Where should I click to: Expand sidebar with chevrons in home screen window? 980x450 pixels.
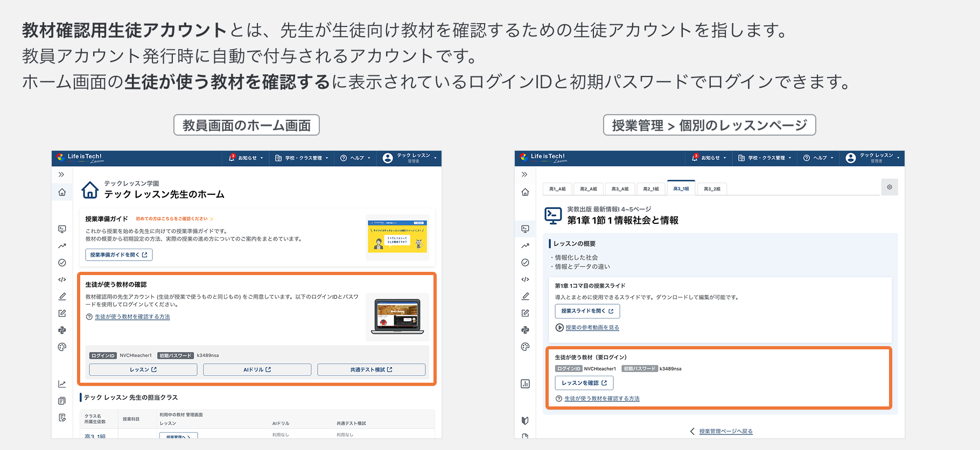tap(61, 174)
